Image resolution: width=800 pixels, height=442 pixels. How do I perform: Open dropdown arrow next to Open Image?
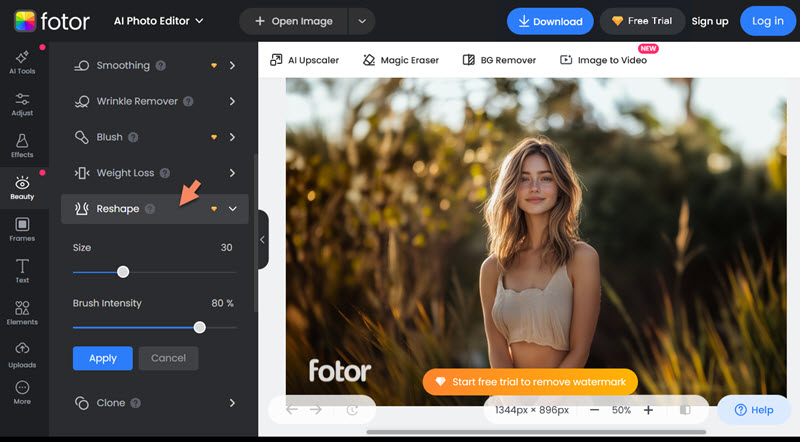(361, 21)
